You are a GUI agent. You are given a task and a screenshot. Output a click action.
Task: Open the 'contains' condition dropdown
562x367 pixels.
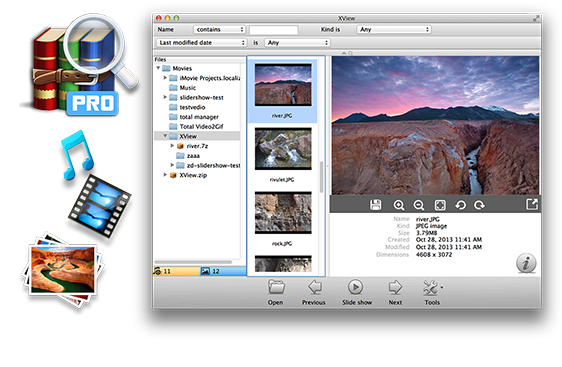(x=219, y=29)
